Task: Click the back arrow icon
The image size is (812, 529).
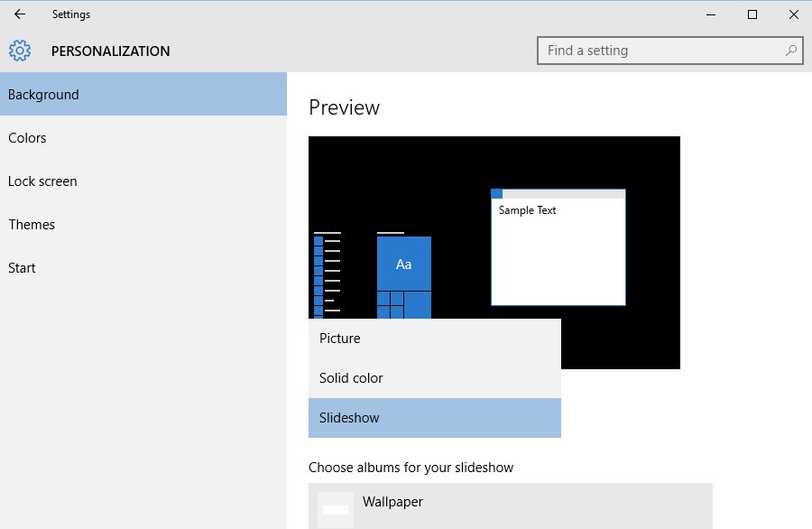Action: tap(20, 14)
